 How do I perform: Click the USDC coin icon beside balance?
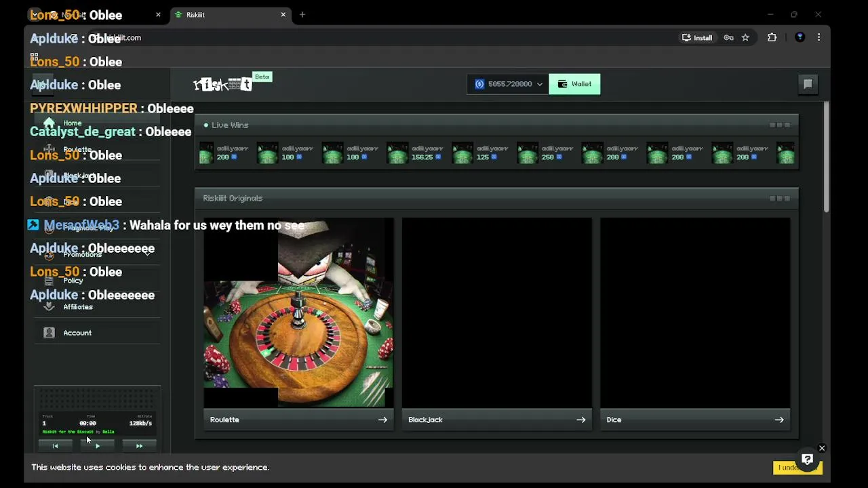tap(479, 84)
